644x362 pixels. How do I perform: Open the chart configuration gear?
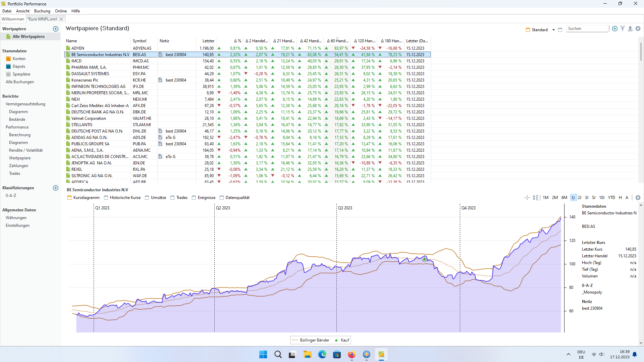click(638, 198)
